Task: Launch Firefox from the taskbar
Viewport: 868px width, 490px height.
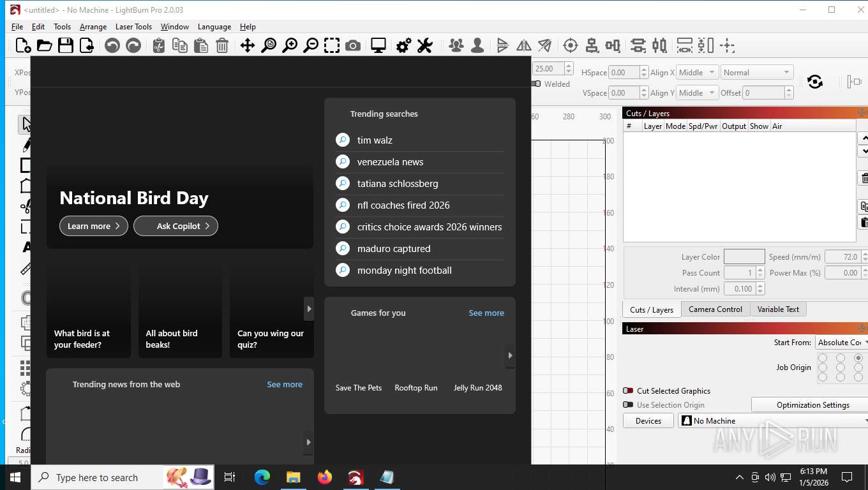Action: coord(325,477)
